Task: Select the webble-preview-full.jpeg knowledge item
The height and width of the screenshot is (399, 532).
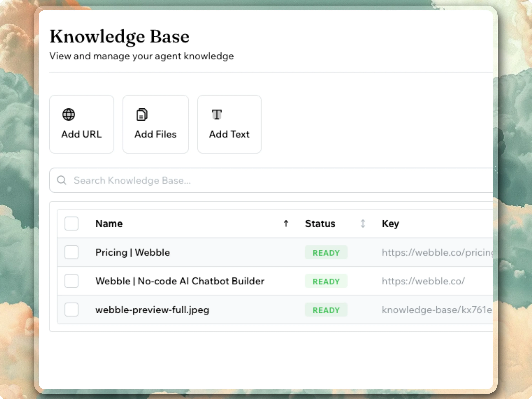Action: 152,310
